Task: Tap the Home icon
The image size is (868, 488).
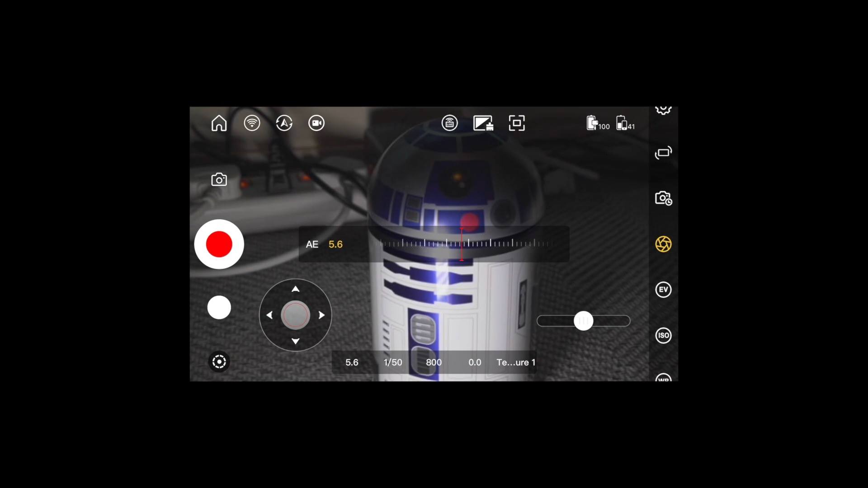Action: tap(219, 123)
